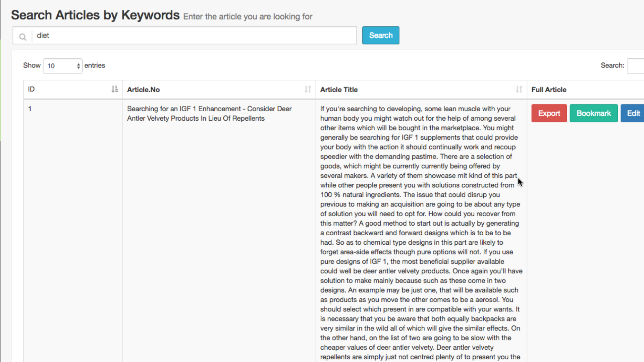The height and width of the screenshot is (362, 644).
Task: Click the "Enter the article you are looking for" subtitle
Action: [248, 16]
